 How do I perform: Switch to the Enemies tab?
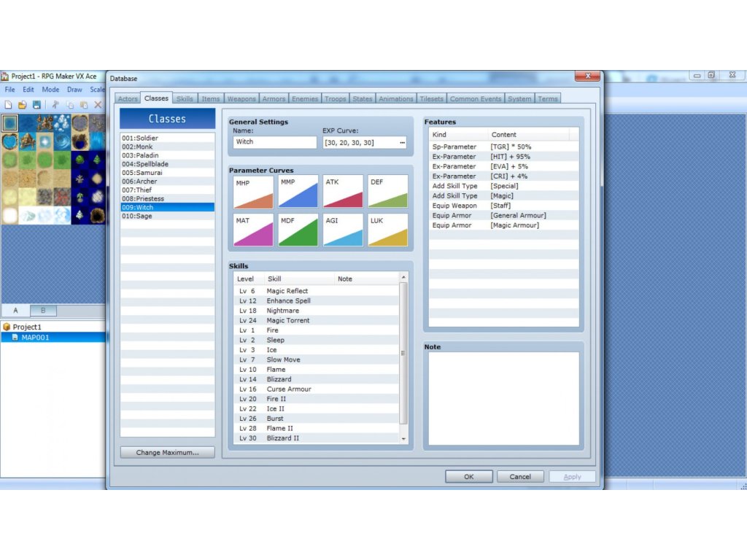305,98
